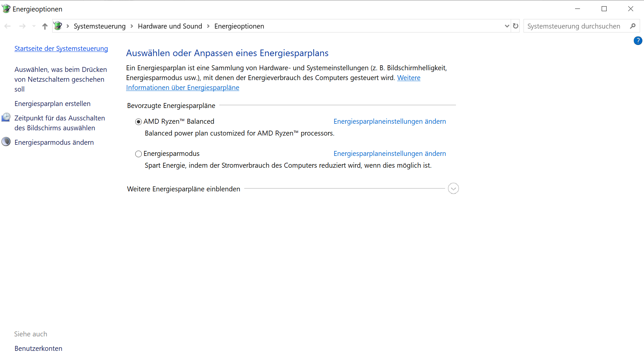Open Energiesparplan erstellen link
Screen dimensions: 644x362
pos(53,104)
